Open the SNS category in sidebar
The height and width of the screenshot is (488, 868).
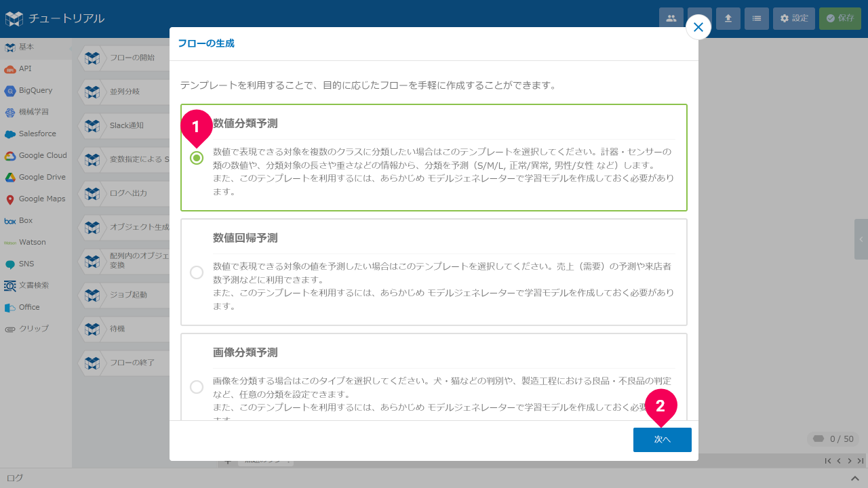tap(36, 264)
